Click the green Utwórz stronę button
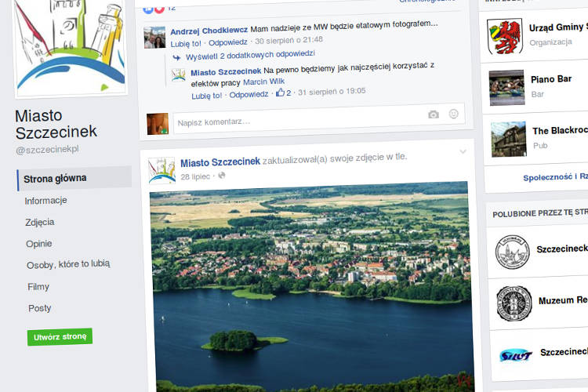This screenshot has height=392, width=588. coord(60,337)
